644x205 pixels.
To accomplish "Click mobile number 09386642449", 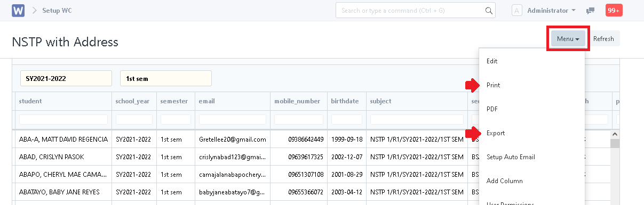I will [x=305, y=140].
